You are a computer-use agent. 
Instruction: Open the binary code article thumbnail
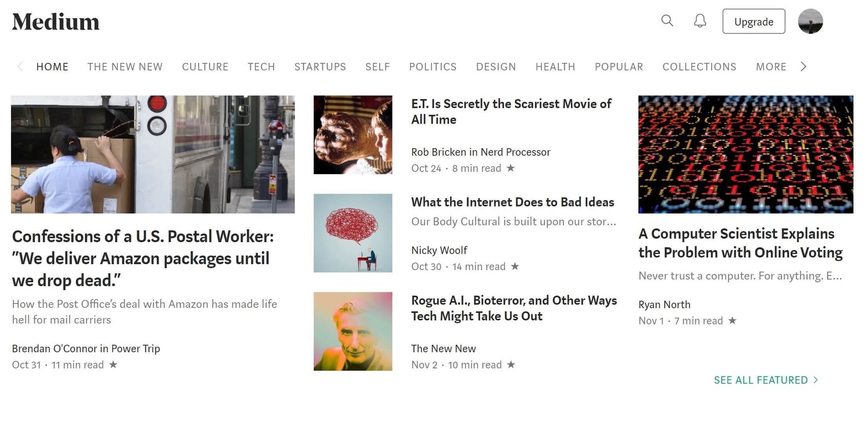click(746, 154)
